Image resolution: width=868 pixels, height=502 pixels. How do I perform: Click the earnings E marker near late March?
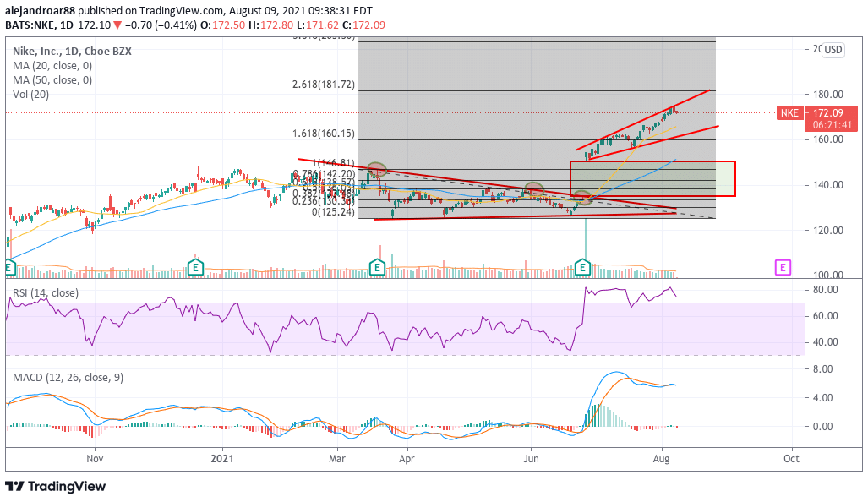[377, 268]
